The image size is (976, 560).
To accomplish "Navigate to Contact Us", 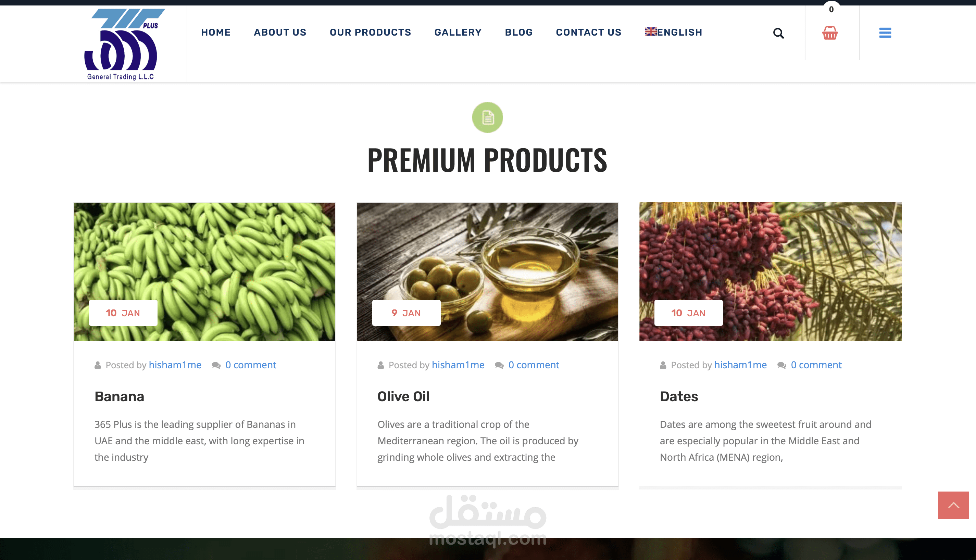I will [589, 32].
